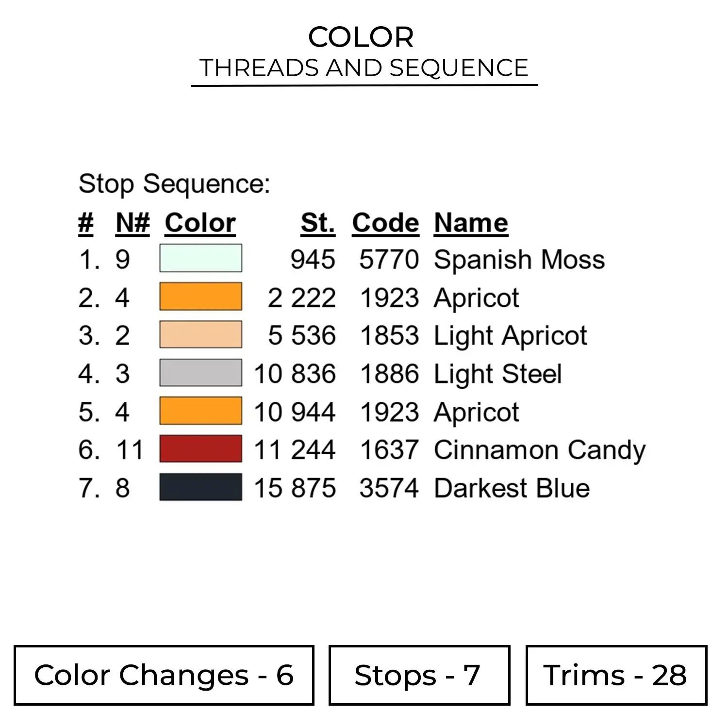Image resolution: width=728 pixels, height=728 pixels.
Task: Click the stitch count 15 875
Action: (x=295, y=488)
